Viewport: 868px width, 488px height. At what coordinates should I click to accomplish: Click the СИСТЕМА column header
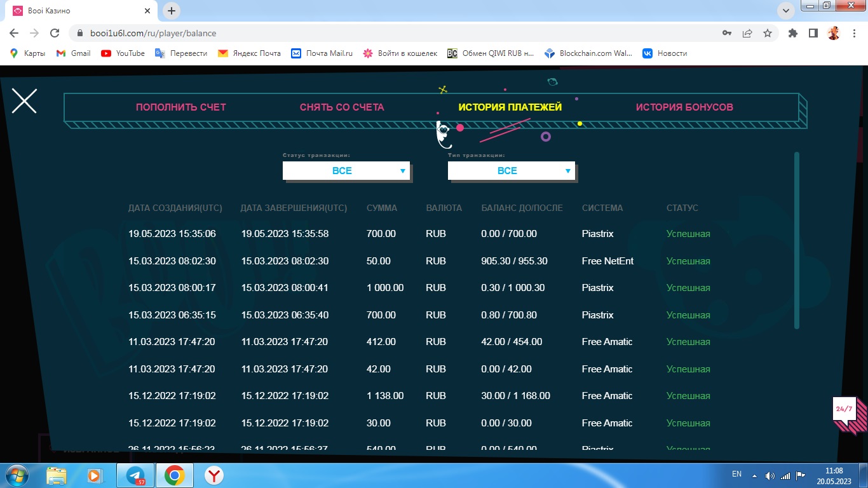(x=602, y=208)
